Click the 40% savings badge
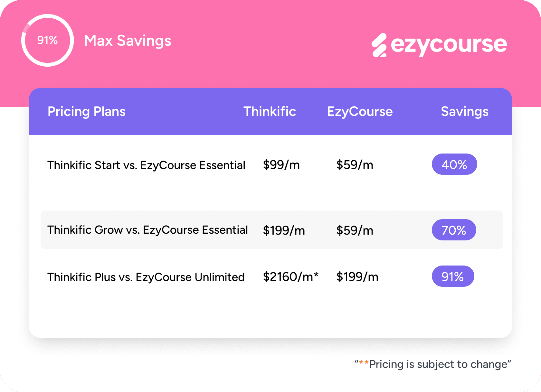 pyautogui.click(x=454, y=164)
